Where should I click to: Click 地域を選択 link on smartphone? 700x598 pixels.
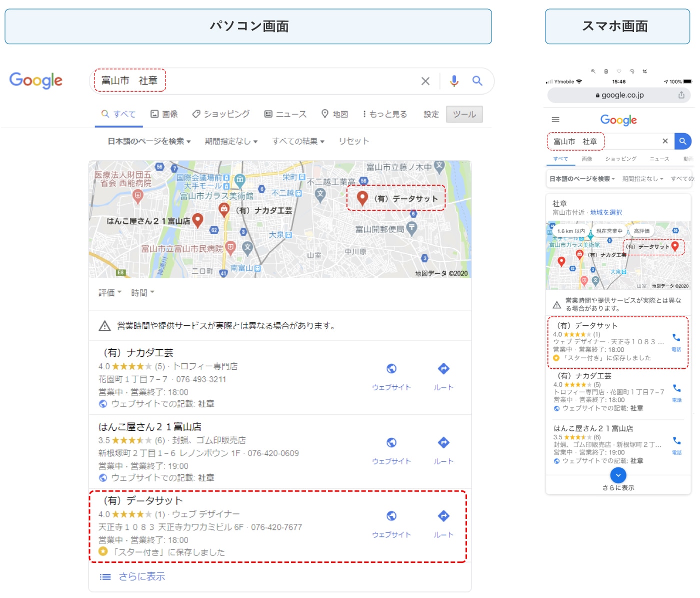pyautogui.click(x=606, y=213)
